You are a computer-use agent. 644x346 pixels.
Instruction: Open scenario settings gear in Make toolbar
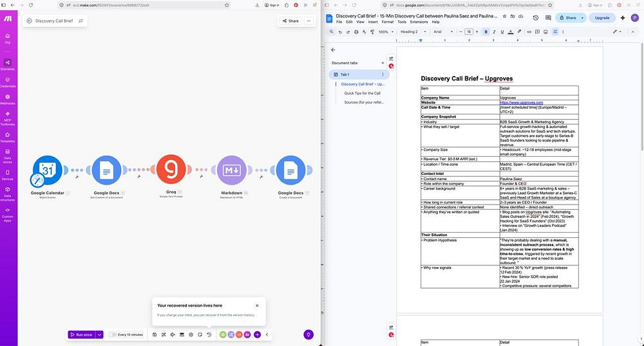point(191,334)
